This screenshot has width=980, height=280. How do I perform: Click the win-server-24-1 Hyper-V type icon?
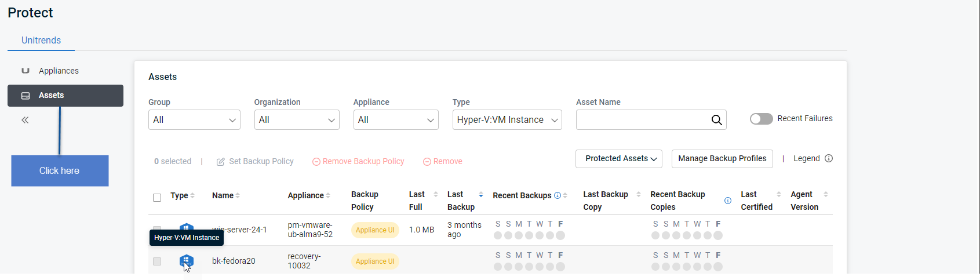pyautogui.click(x=186, y=227)
